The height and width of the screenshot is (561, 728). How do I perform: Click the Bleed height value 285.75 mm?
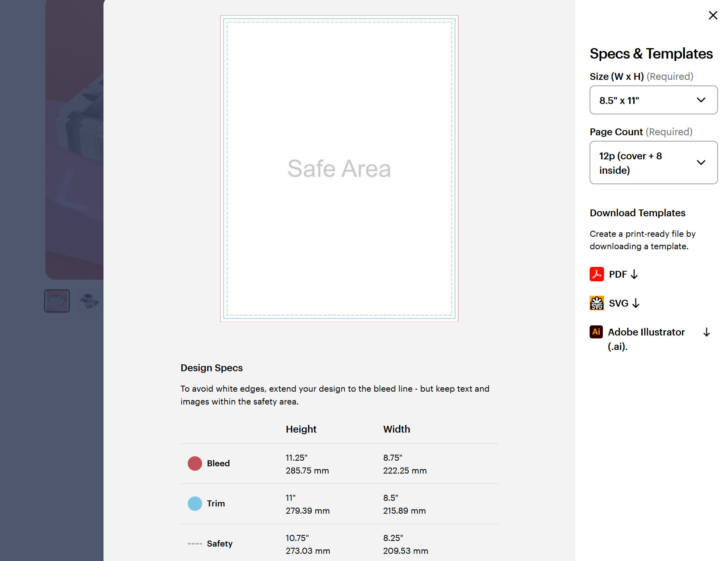pos(307,471)
